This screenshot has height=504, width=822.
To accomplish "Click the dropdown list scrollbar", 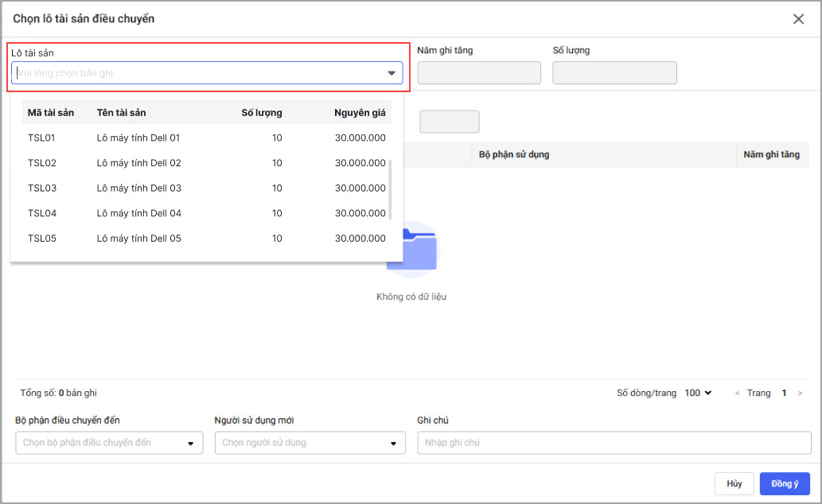I will click(x=389, y=189).
